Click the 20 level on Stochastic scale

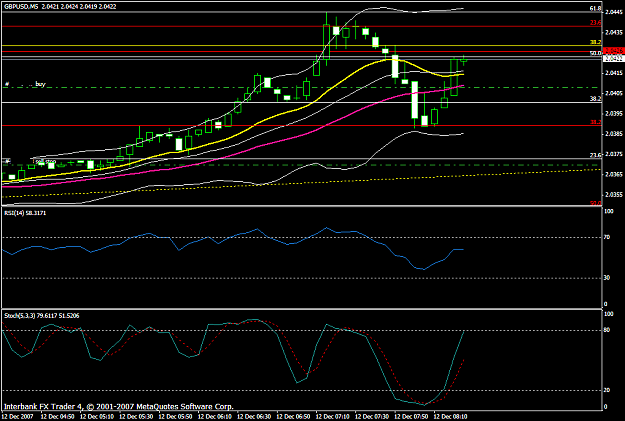click(x=607, y=390)
